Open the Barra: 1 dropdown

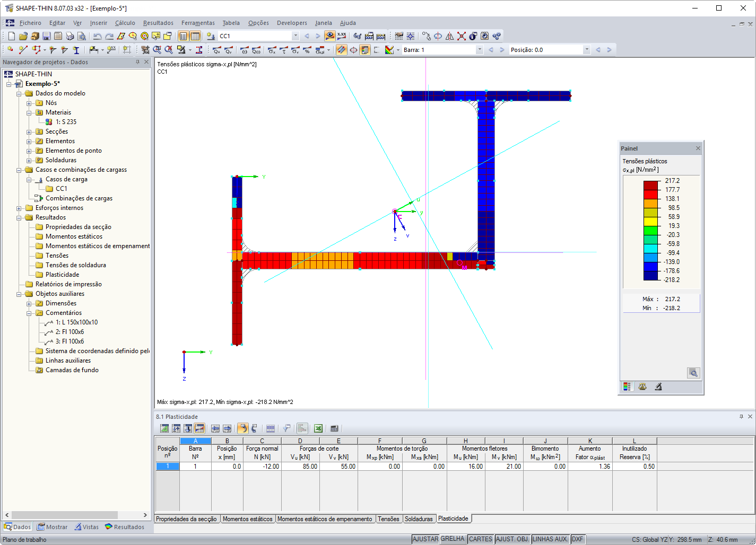pyautogui.click(x=480, y=50)
